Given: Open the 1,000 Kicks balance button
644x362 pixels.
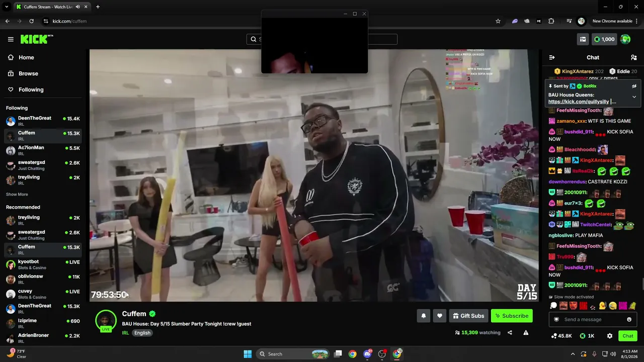Looking at the screenshot, I should pyautogui.click(x=604, y=39).
